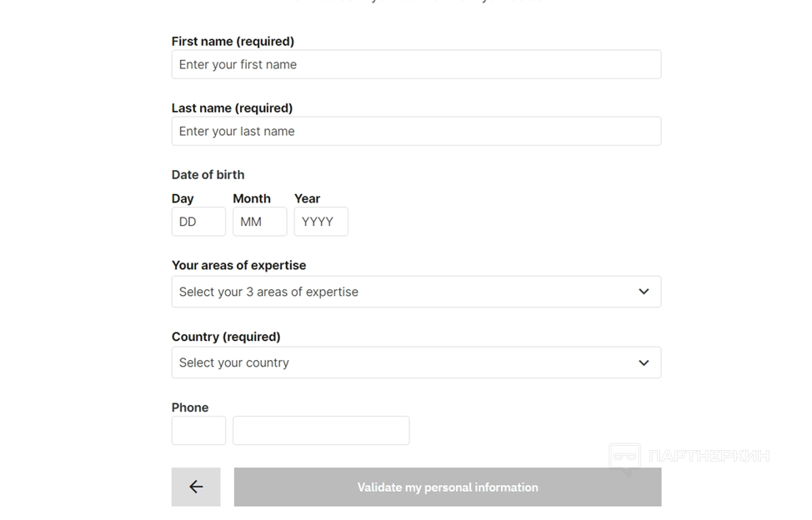Focus the wide phone number field
Image resolution: width=812 pixels, height=520 pixels.
point(321,431)
